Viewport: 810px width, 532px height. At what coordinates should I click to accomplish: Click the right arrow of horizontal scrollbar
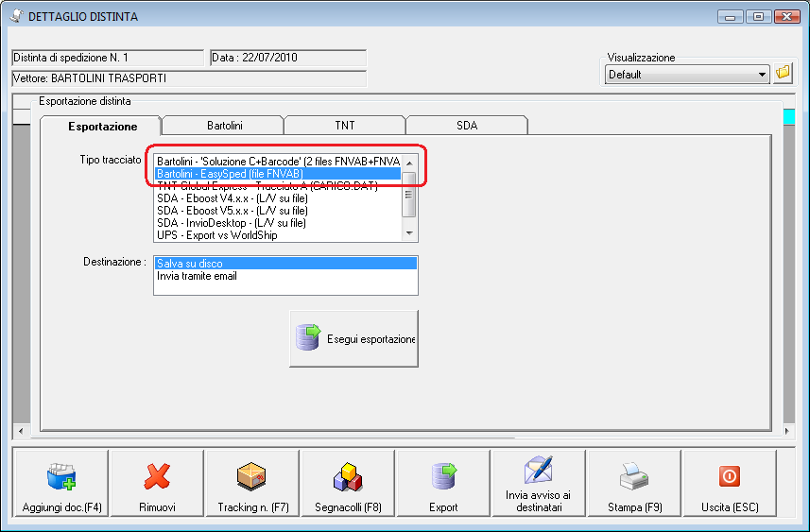[x=787, y=430]
